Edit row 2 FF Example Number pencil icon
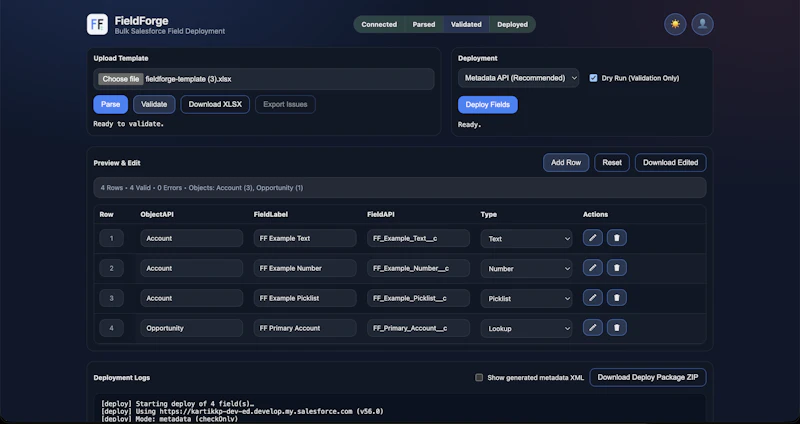Viewport: 800px width, 424px height. click(x=592, y=268)
